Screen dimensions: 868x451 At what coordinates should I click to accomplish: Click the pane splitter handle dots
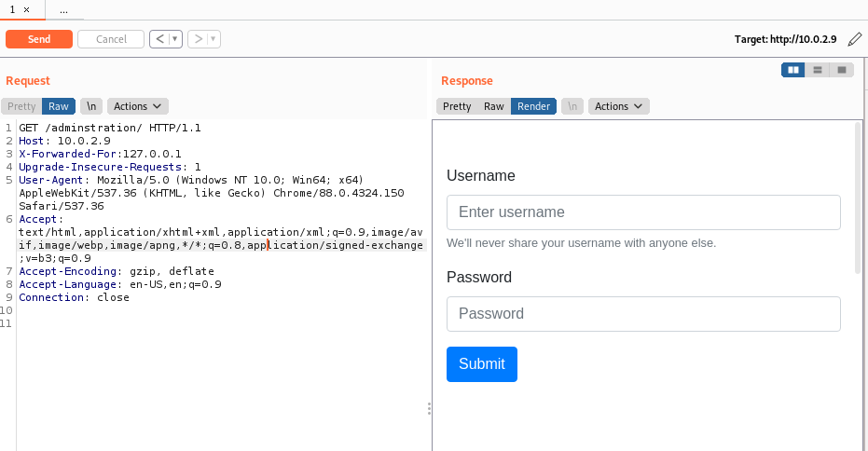429,409
